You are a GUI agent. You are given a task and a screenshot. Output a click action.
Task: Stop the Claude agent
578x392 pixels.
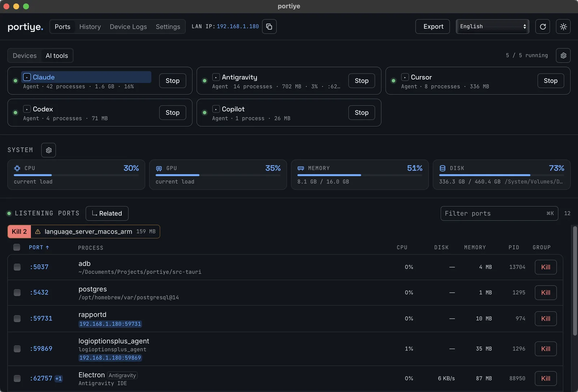coord(172,81)
